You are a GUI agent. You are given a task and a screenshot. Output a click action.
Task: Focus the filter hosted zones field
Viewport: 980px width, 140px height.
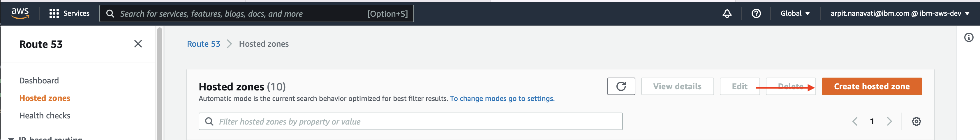pos(410,121)
